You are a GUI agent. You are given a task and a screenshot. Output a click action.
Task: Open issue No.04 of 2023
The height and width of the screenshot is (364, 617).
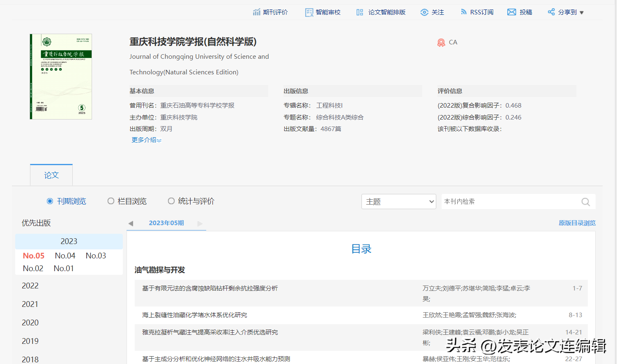65,256
